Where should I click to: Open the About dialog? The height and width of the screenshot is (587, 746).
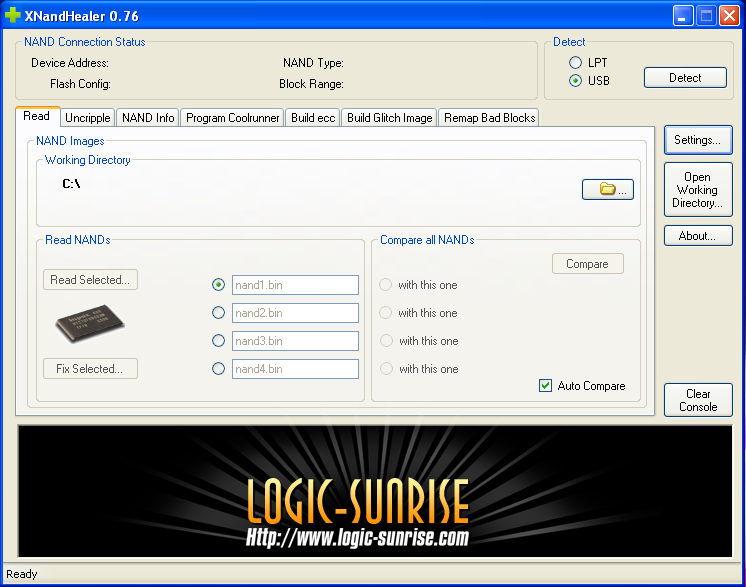point(698,236)
